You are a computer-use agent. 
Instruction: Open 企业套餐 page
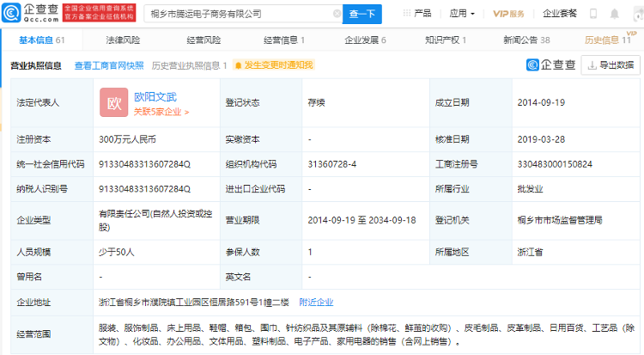pyautogui.click(x=559, y=14)
